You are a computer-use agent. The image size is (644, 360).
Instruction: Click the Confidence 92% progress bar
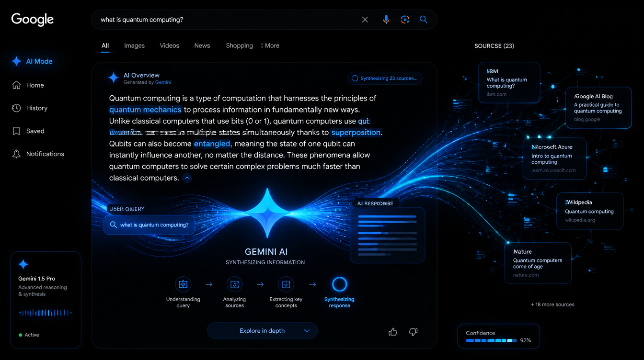(x=492, y=340)
